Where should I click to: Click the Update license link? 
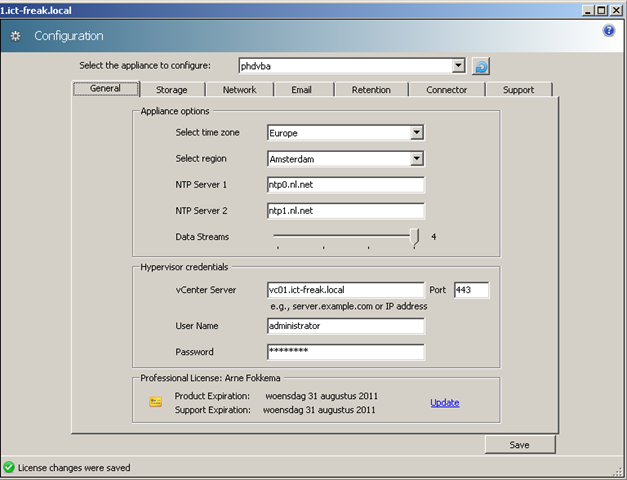point(445,403)
